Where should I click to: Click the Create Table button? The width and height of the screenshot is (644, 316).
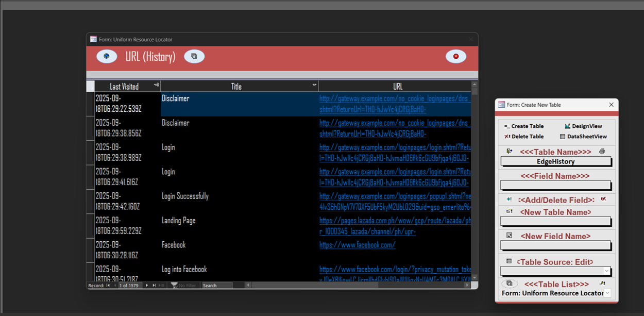point(524,126)
